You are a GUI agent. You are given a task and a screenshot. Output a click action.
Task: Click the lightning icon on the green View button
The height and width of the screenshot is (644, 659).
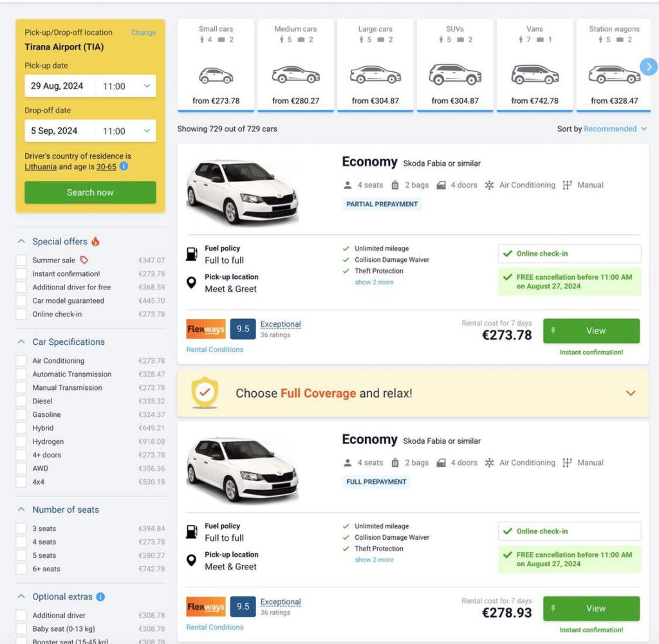552,331
